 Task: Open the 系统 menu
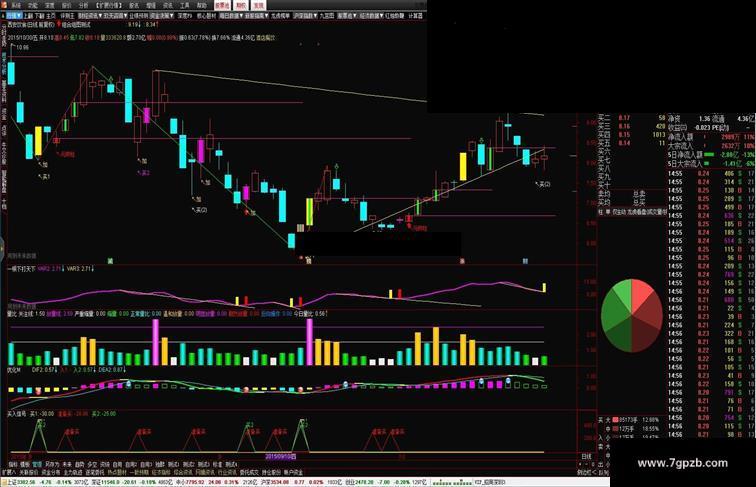click(x=17, y=5)
